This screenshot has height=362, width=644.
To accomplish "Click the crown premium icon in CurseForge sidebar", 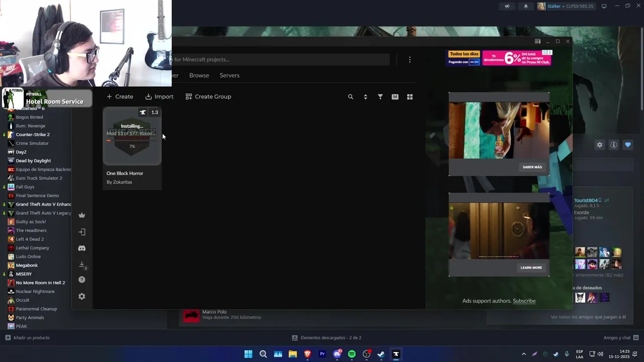I will [82, 215].
